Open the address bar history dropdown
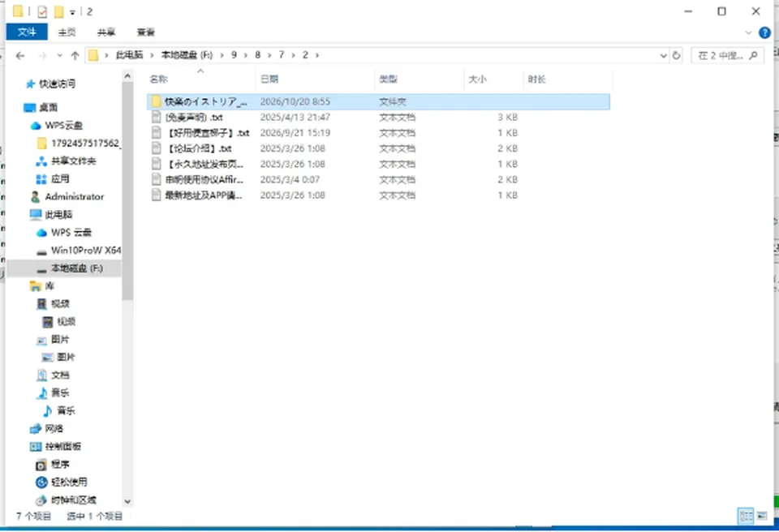The height and width of the screenshot is (532, 779). pos(663,56)
